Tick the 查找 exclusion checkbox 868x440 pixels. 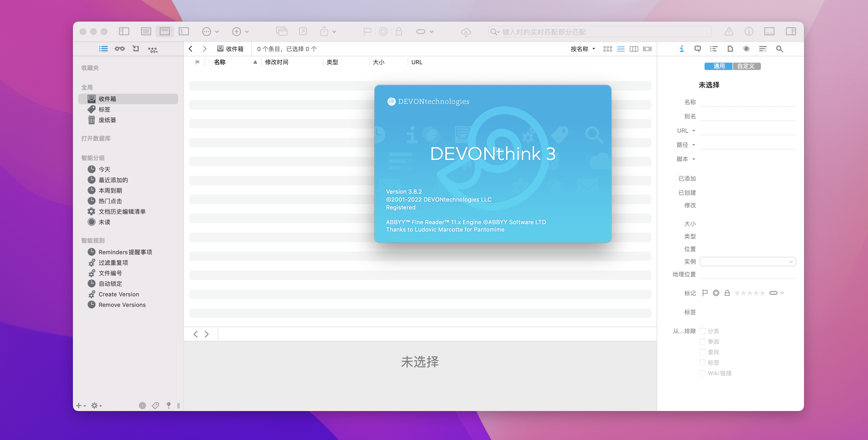click(702, 352)
